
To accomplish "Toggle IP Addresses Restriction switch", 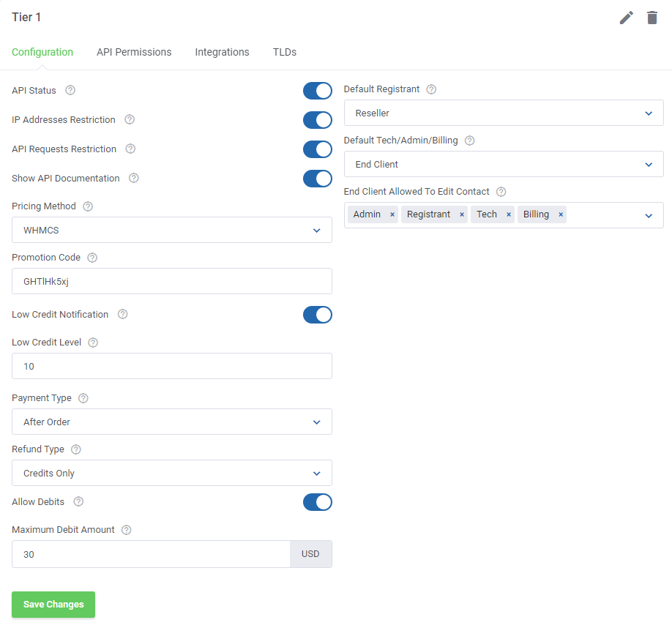I will pos(318,120).
